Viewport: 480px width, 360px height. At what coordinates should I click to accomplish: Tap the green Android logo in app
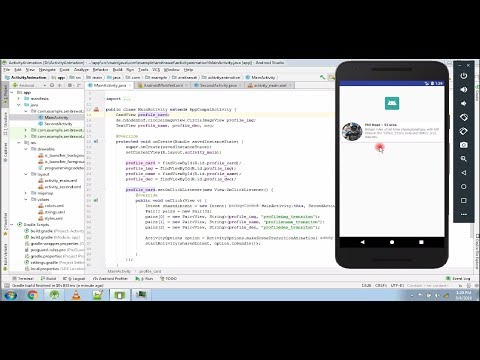click(x=392, y=103)
